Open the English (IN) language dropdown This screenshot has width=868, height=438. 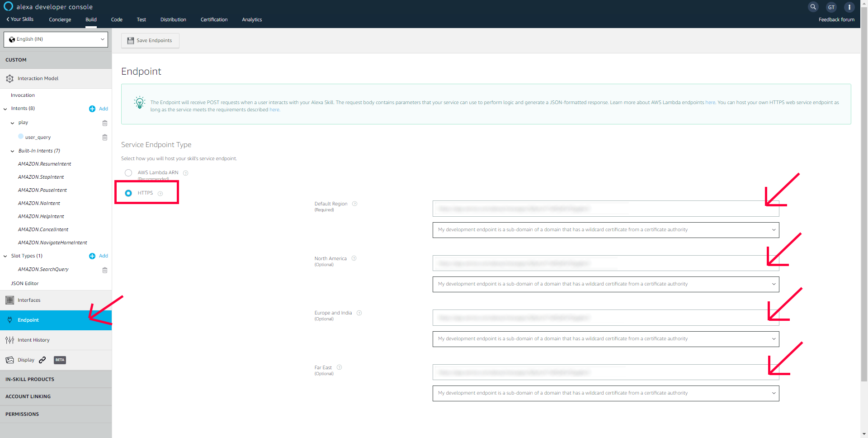click(56, 39)
